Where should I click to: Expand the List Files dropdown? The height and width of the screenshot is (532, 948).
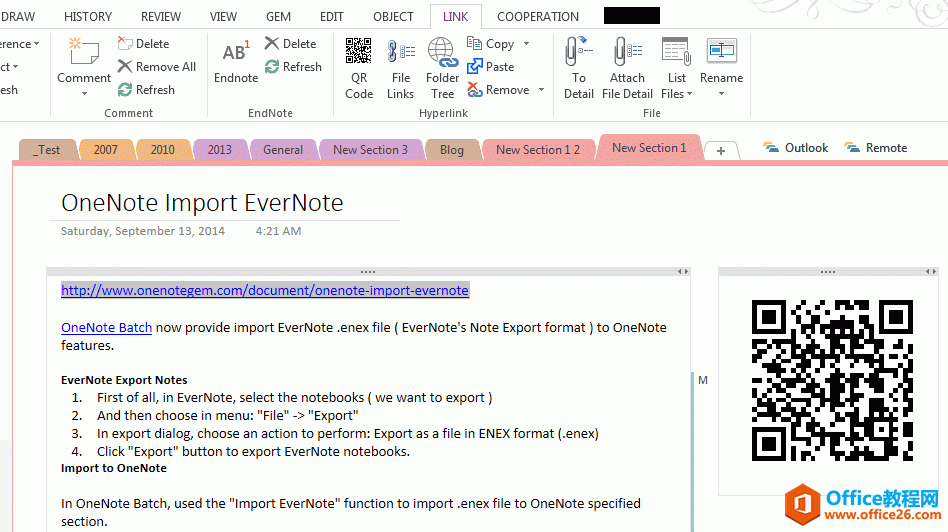coord(691,94)
